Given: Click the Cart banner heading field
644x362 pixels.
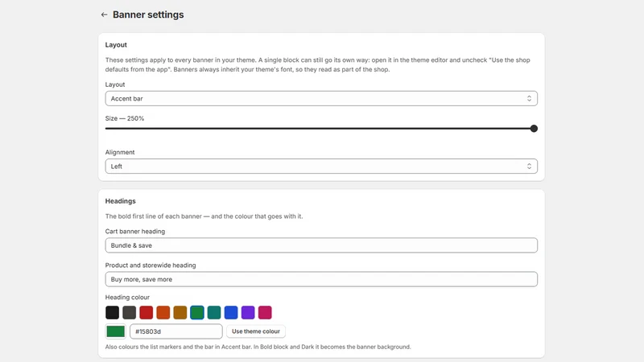Looking at the screenshot, I should [x=321, y=245].
